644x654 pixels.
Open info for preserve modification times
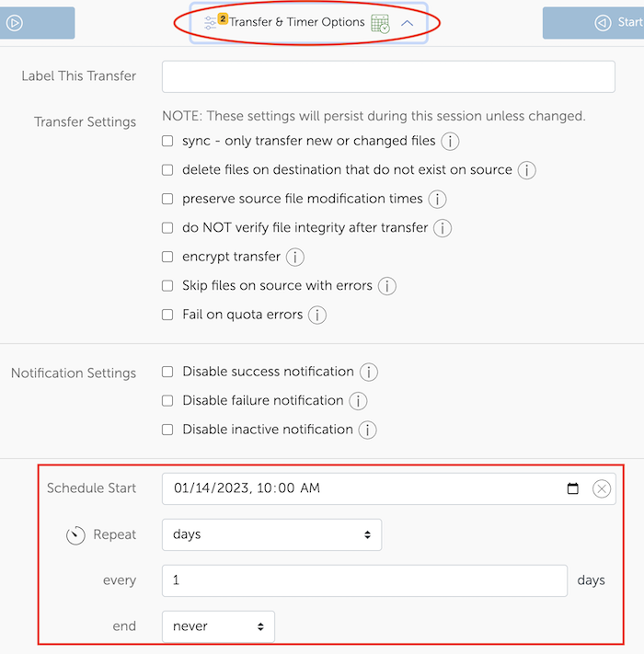[x=437, y=199]
